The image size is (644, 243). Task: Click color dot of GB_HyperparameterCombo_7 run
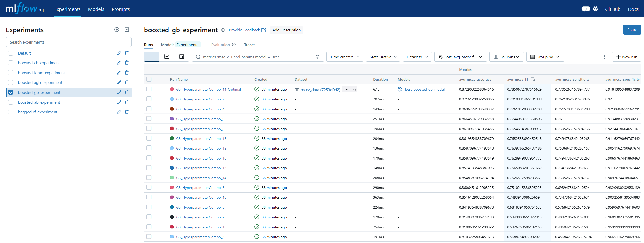click(x=172, y=217)
